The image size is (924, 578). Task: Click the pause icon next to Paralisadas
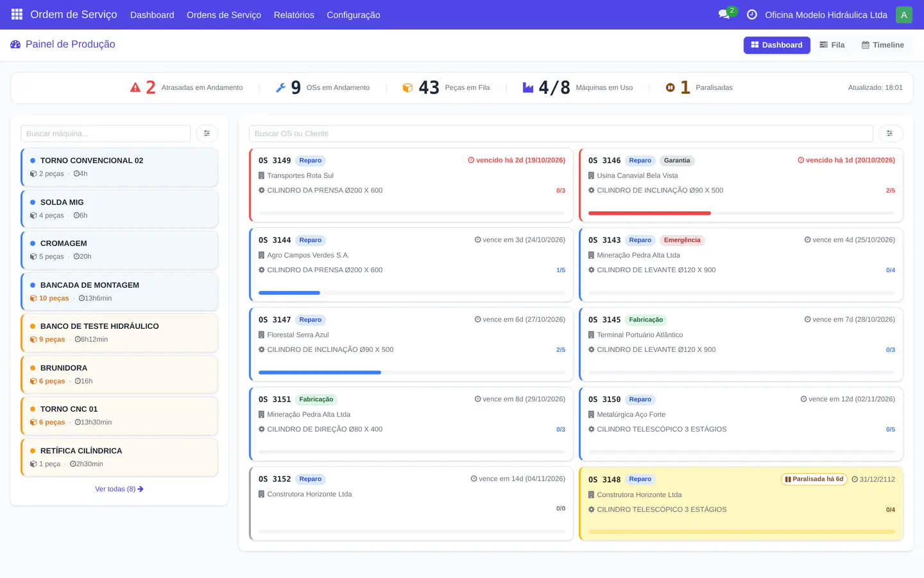670,87
